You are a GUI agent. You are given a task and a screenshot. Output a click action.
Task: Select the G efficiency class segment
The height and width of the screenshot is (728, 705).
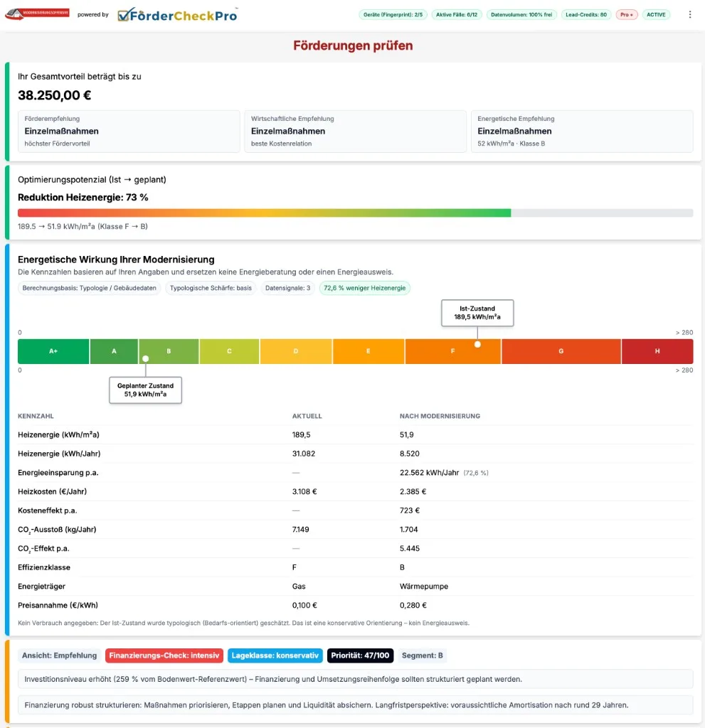(x=561, y=351)
